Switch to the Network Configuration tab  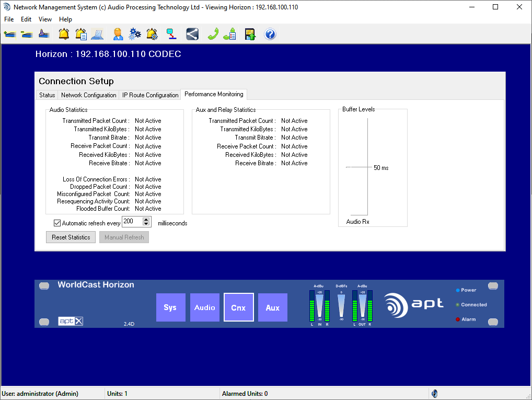[x=88, y=95]
